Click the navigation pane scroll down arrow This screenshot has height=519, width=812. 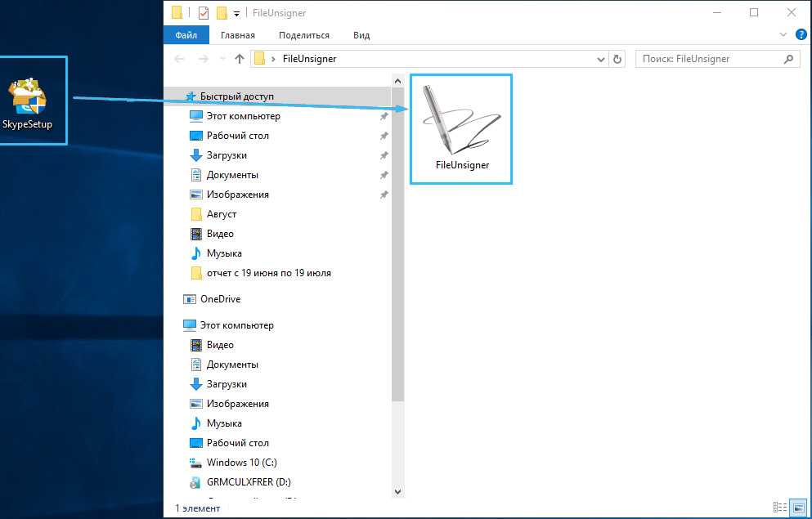[x=398, y=491]
